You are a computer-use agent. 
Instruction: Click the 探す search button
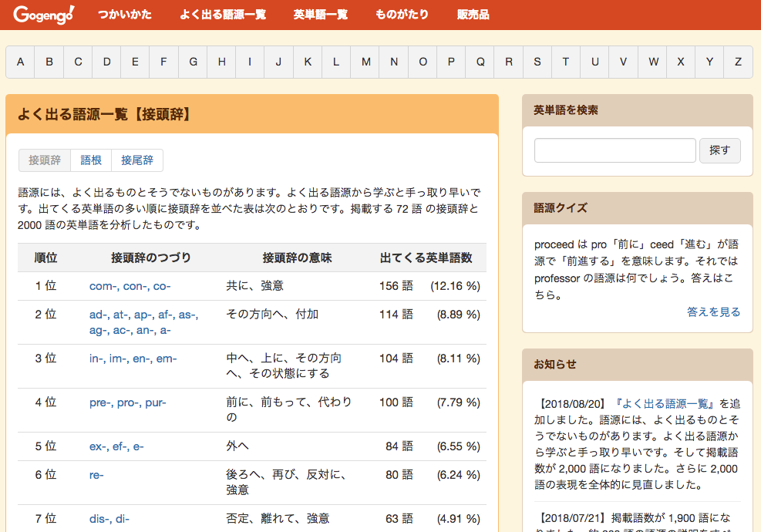[719, 150]
